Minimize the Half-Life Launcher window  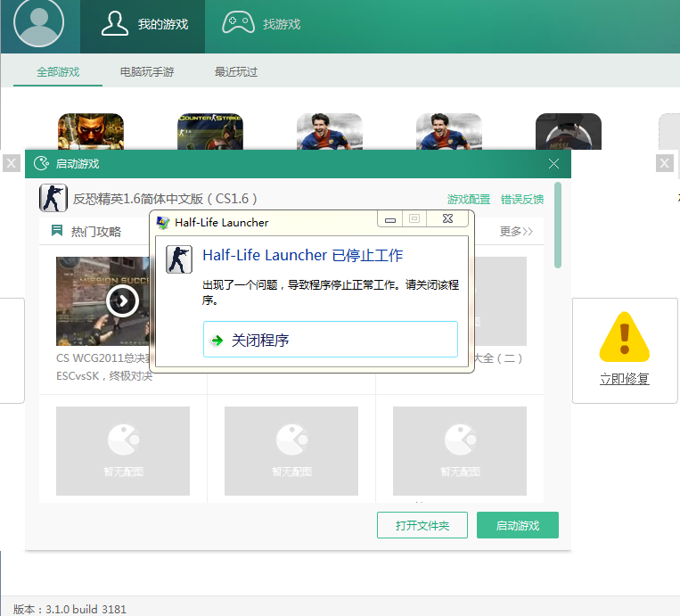click(390, 219)
